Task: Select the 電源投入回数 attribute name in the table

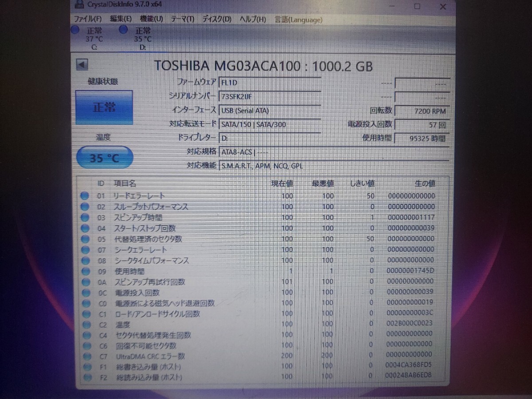Action: coord(137,293)
